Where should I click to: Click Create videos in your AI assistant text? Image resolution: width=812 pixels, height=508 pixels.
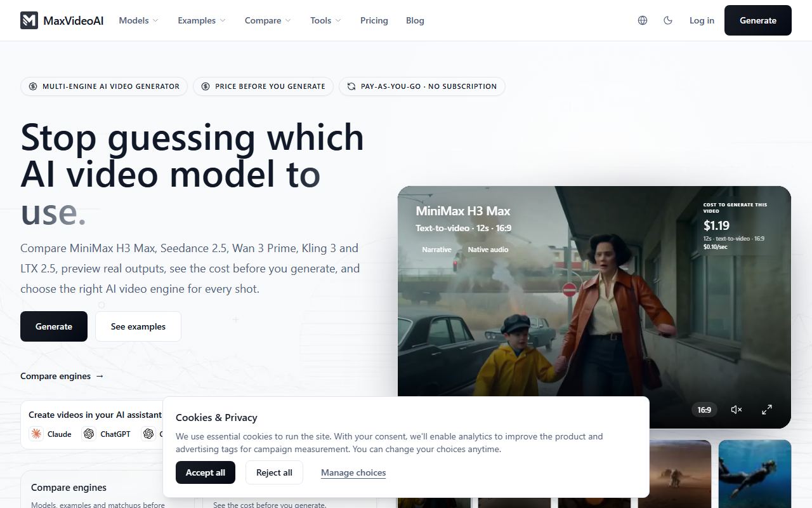click(95, 415)
